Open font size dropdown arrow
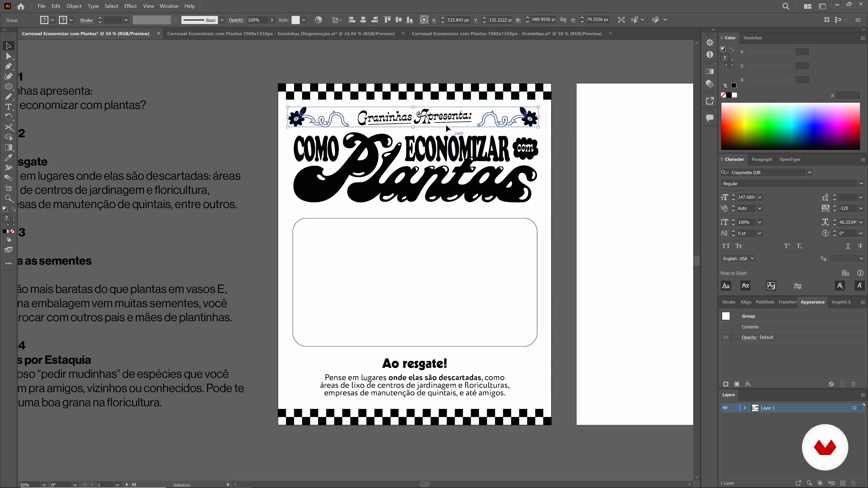Image resolution: width=868 pixels, height=488 pixels. tap(759, 197)
